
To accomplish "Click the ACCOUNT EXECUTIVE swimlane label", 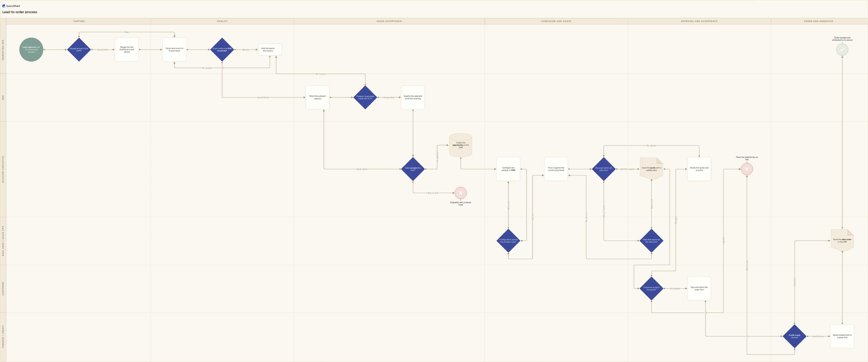I will [x=3, y=169].
